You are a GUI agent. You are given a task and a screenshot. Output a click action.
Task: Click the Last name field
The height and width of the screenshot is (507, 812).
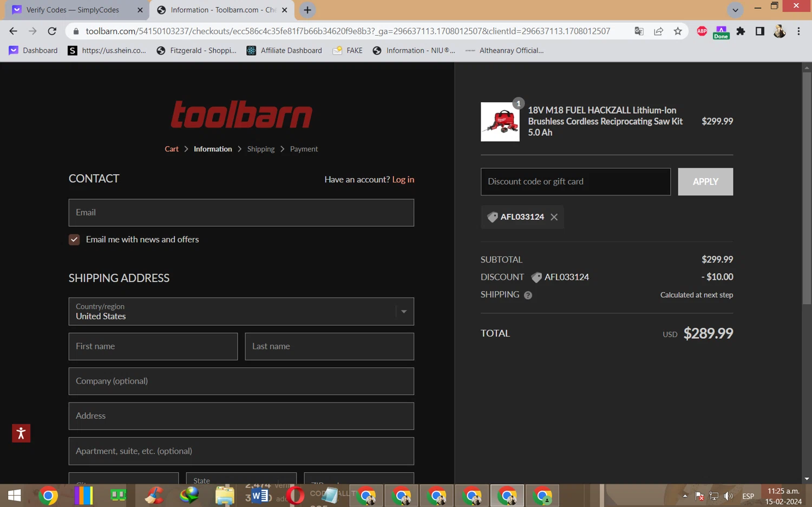329,346
